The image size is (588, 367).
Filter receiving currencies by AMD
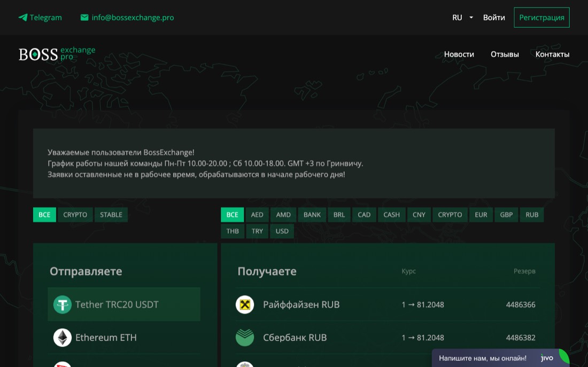[x=283, y=215]
